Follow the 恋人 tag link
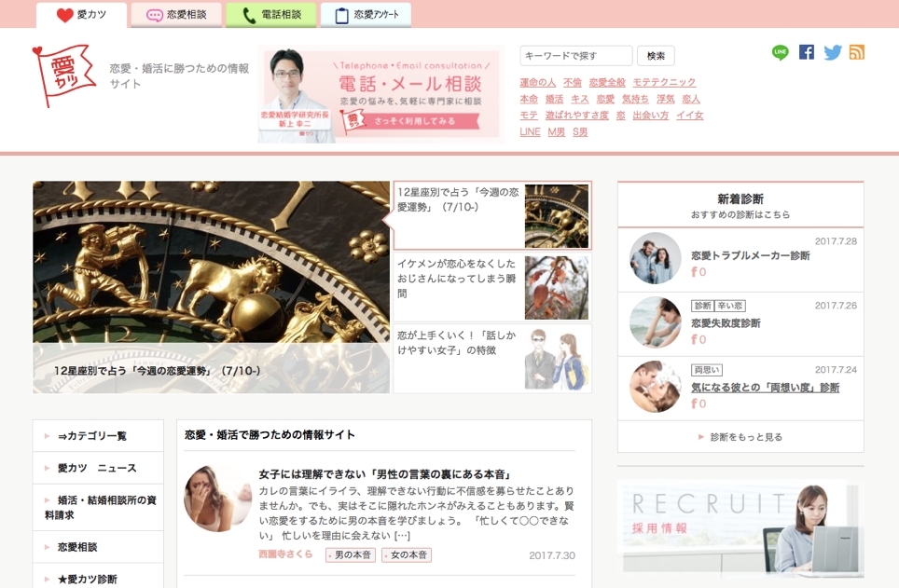 point(691,99)
